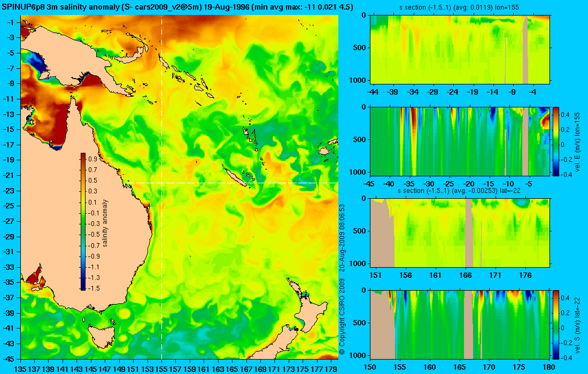Image resolution: width=588 pixels, height=374 pixels.
Task: Click the 180 tick below the vel. S section
Action: 549,367
